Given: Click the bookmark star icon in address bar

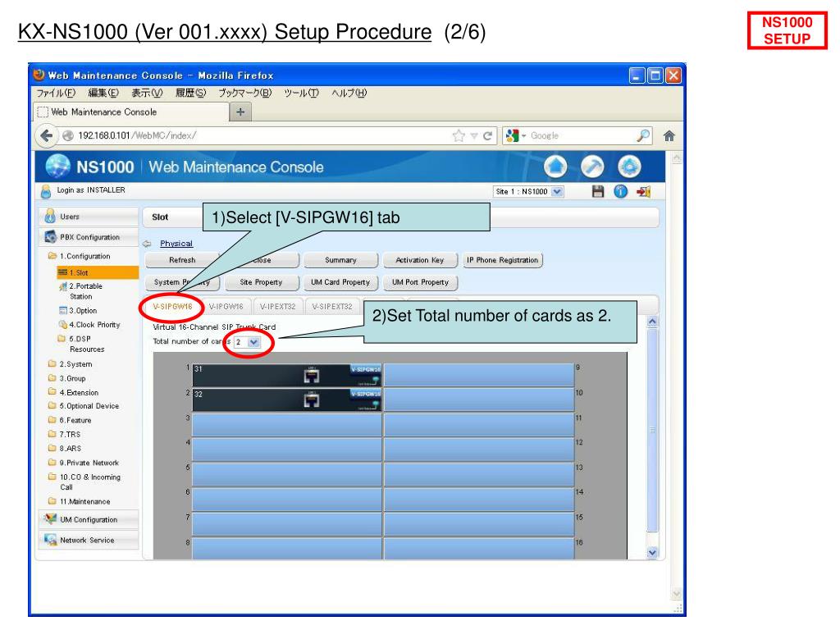Looking at the screenshot, I should point(459,135).
